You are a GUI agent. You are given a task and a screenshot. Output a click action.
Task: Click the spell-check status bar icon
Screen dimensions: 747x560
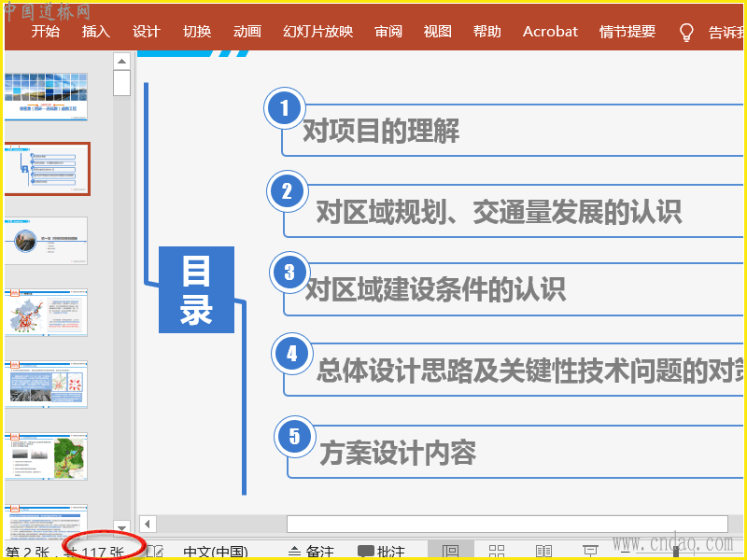(x=155, y=552)
